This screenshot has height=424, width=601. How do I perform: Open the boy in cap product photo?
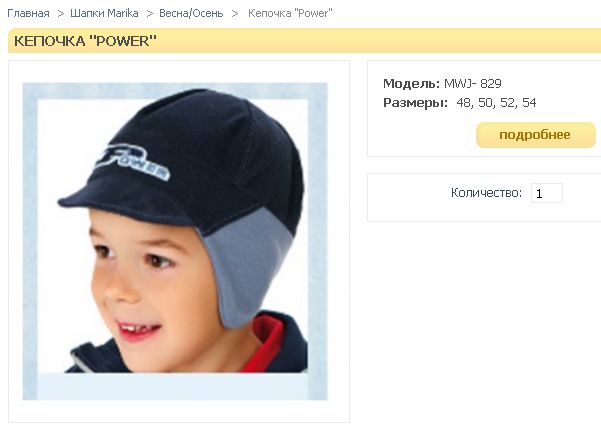point(175,241)
